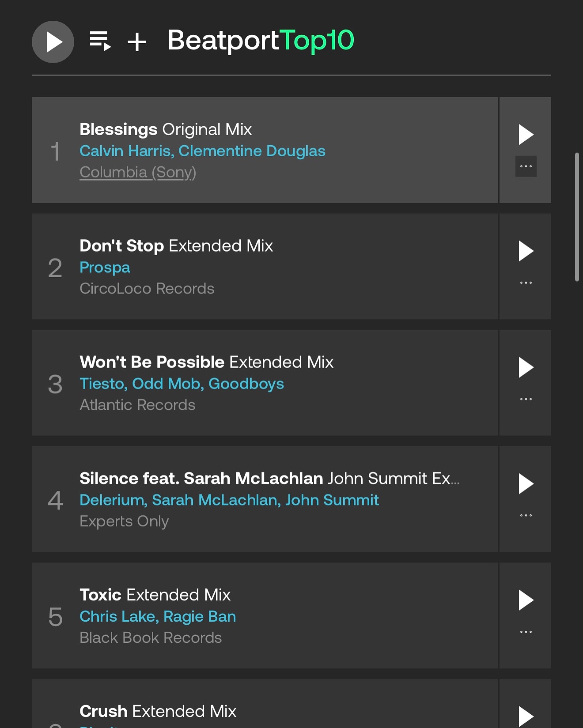Add Top 10 to the play queue
The height and width of the screenshot is (728, 583).
100,41
